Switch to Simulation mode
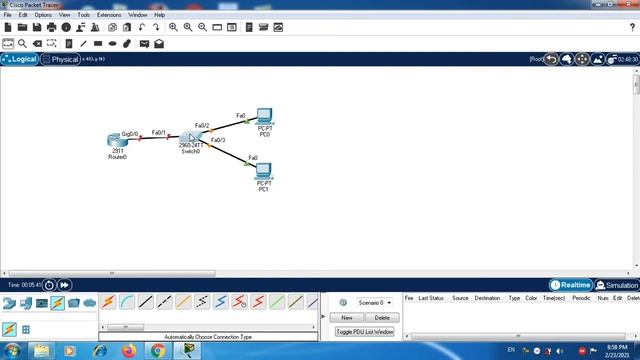 tap(617, 285)
